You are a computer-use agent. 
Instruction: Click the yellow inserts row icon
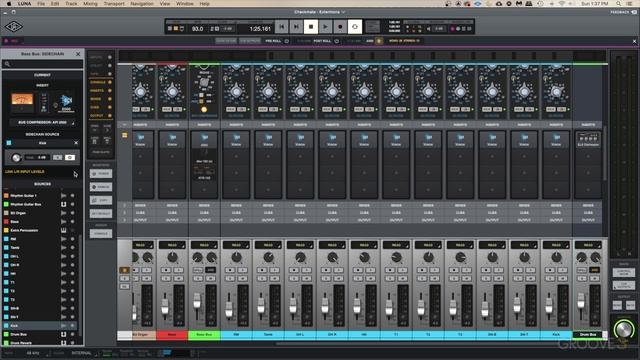(x=124, y=135)
